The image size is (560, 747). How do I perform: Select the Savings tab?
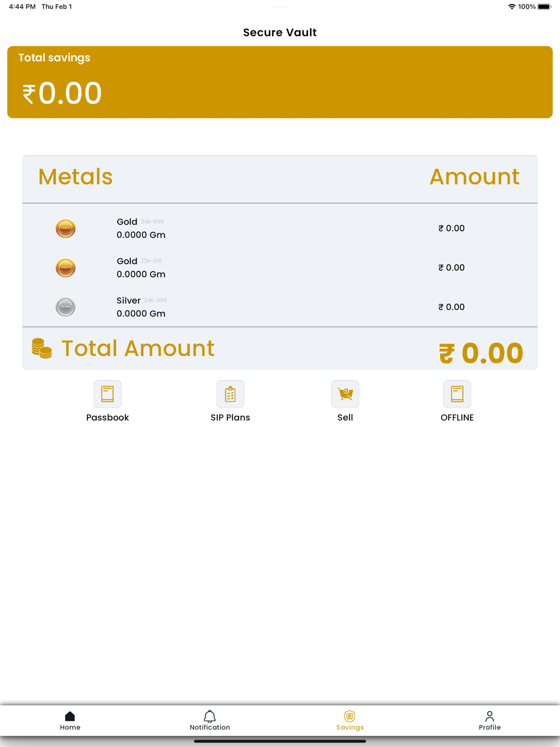pyautogui.click(x=350, y=721)
